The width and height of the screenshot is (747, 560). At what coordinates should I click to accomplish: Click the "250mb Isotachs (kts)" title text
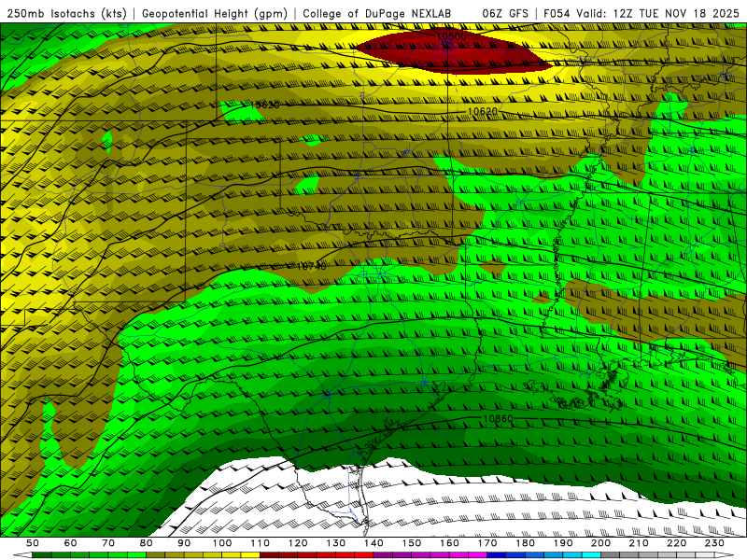tap(67, 13)
